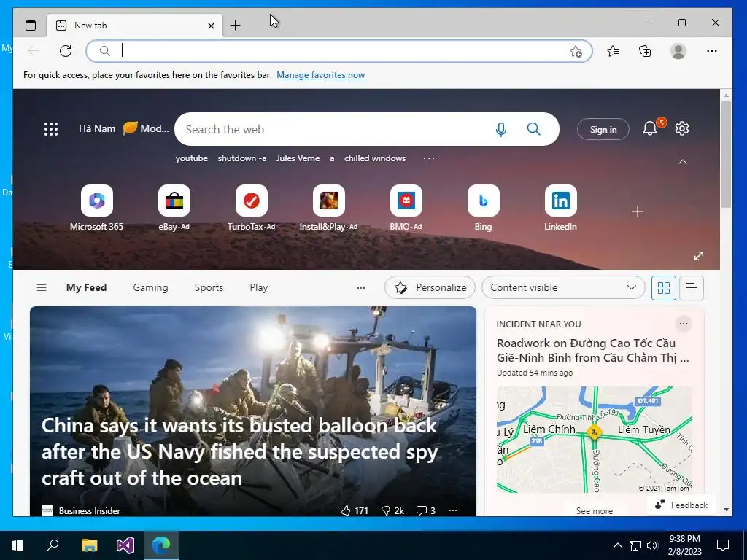
Task: Click the Feedback button
Action: 681,505
